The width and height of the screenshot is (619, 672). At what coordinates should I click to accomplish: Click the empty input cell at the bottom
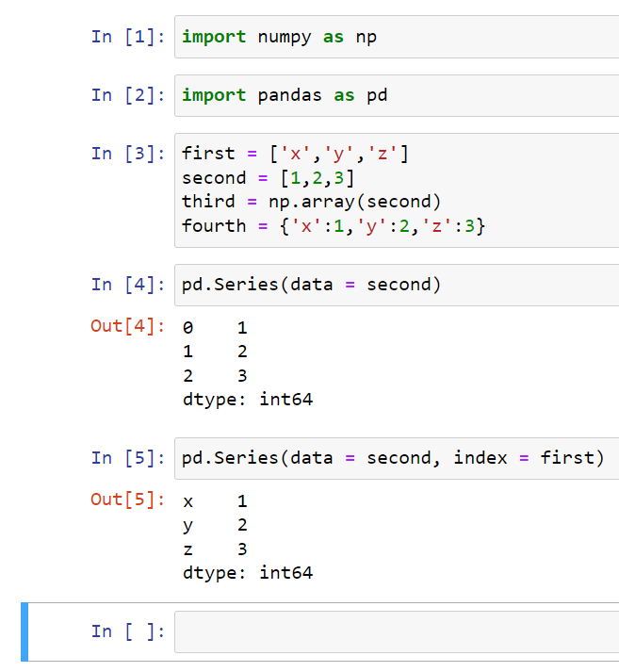[x=397, y=632]
